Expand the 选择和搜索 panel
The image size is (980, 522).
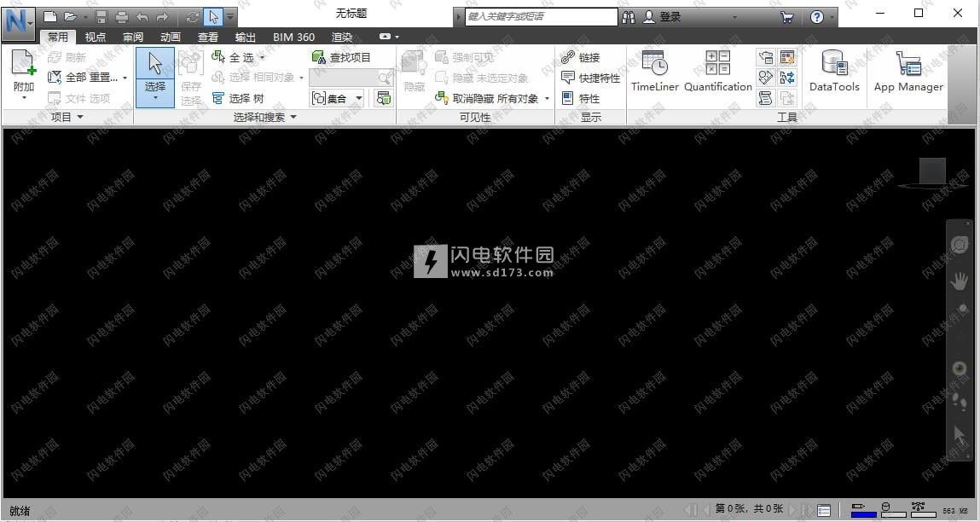265,117
